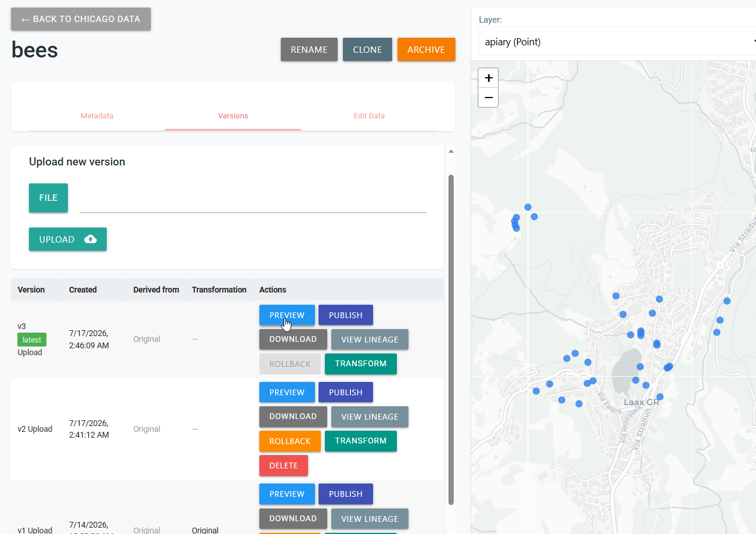Delete version v2
This screenshot has width=756, height=534.
pyautogui.click(x=284, y=466)
